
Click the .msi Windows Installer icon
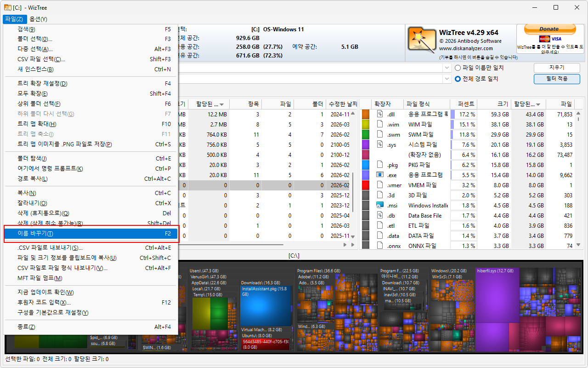pyautogui.click(x=380, y=205)
